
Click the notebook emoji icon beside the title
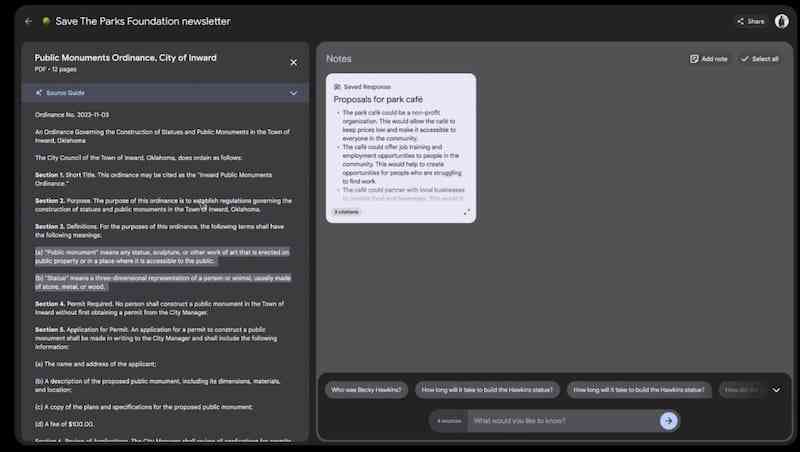point(46,21)
